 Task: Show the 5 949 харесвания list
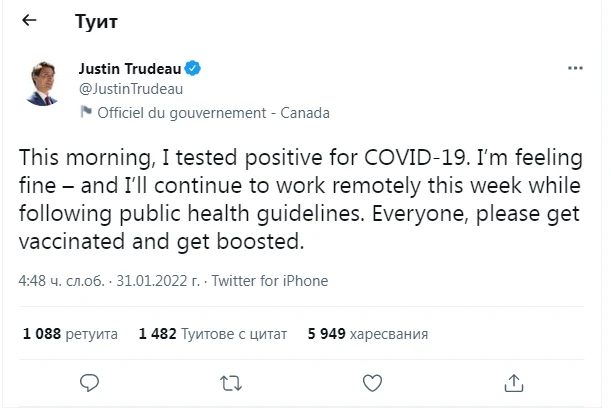pos(369,332)
